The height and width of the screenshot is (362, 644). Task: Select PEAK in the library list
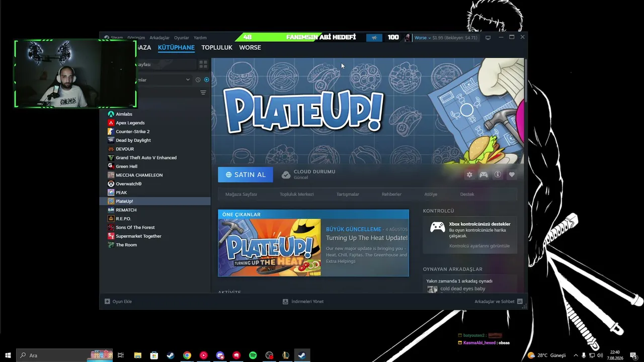pos(155,193)
